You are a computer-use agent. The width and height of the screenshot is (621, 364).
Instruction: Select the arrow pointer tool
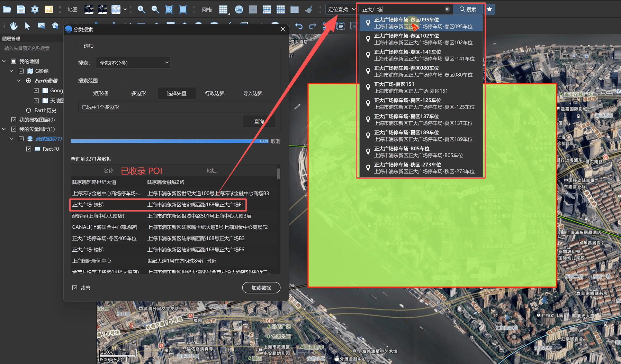[x=28, y=26]
